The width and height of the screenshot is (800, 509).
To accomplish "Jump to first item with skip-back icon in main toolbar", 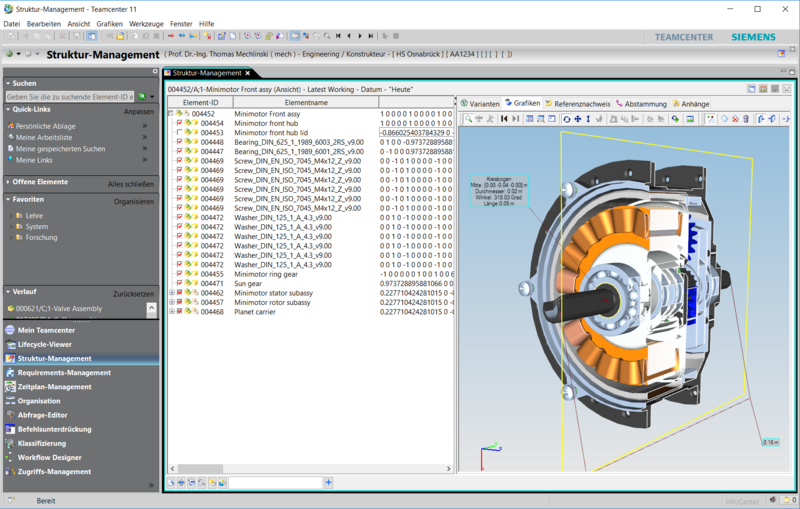I will pyautogui.click(x=338, y=36).
